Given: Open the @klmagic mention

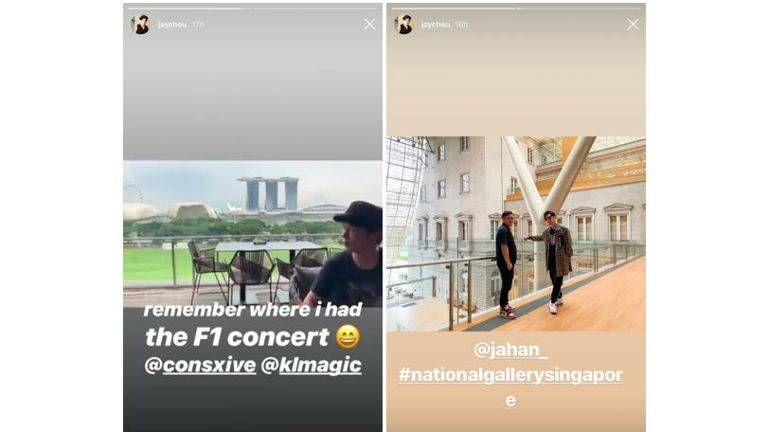Looking at the screenshot, I should (x=311, y=365).
